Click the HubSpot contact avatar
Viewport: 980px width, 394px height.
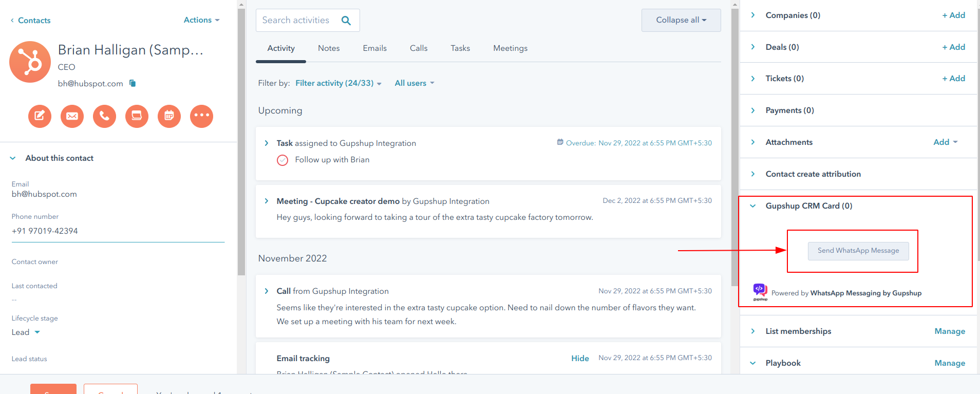click(x=30, y=62)
